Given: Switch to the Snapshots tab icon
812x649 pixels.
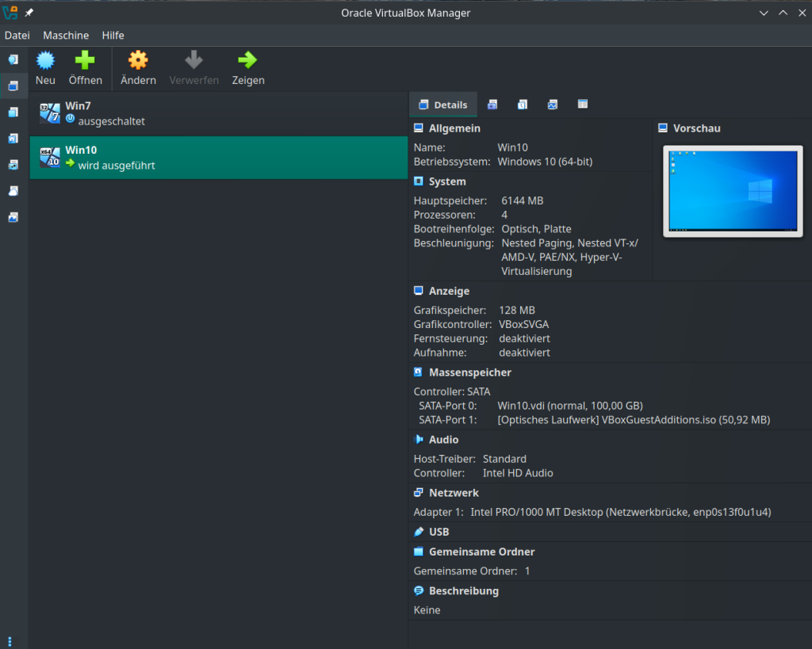Looking at the screenshot, I should [x=492, y=105].
